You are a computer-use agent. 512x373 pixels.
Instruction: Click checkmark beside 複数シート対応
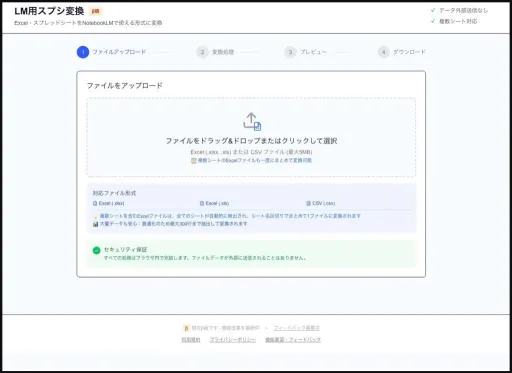[x=433, y=21]
